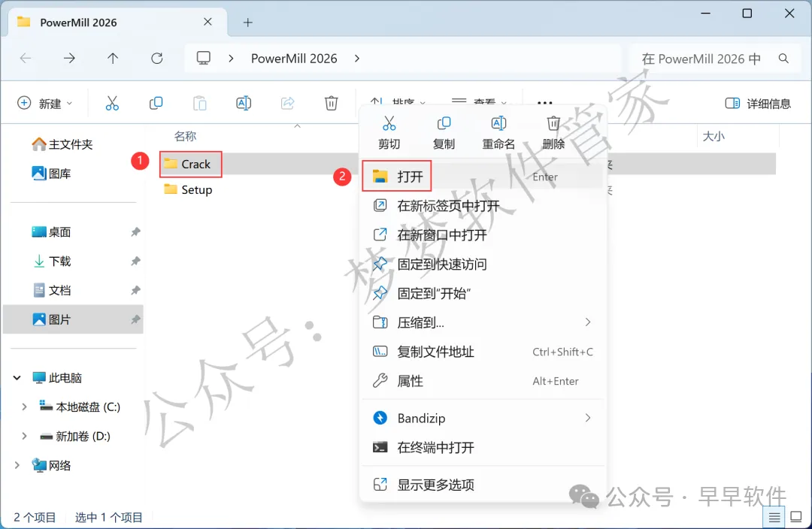812x529 pixels.
Task: Click the Delete trash icon in toolbar
Action: click(x=332, y=103)
